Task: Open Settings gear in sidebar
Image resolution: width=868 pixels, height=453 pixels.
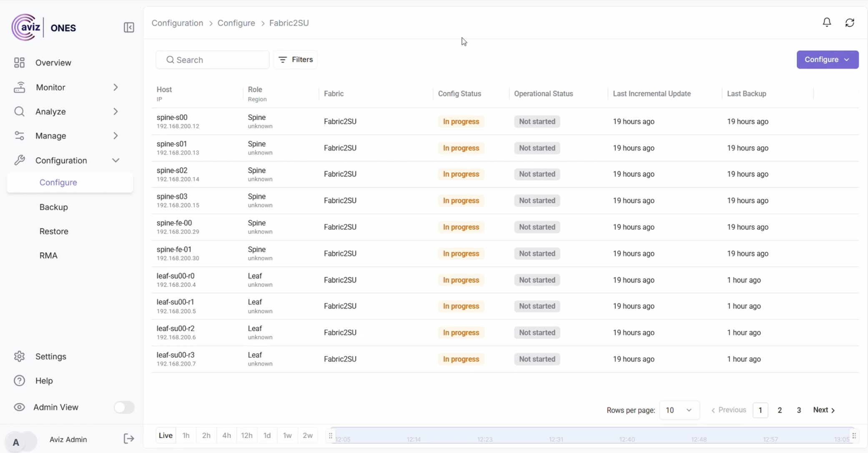Action: (x=19, y=356)
